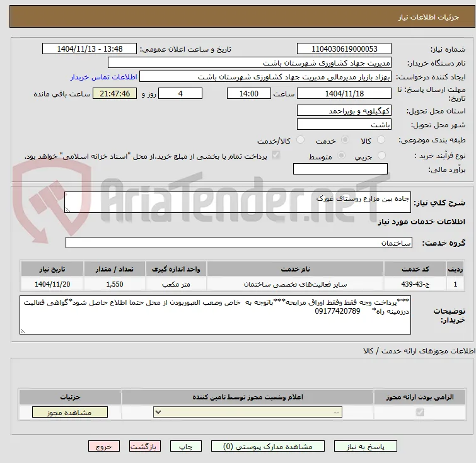Click the کد خدمت column header
Image resolution: width=476 pixels, height=463 pixels.
415,269
